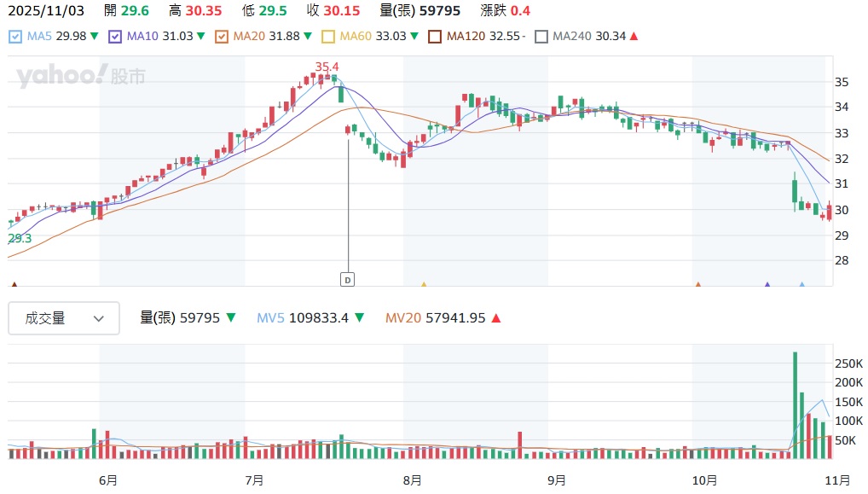Click the light blue triangle event marker
The height and width of the screenshot is (494, 868).
pyautogui.click(x=801, y=284)
